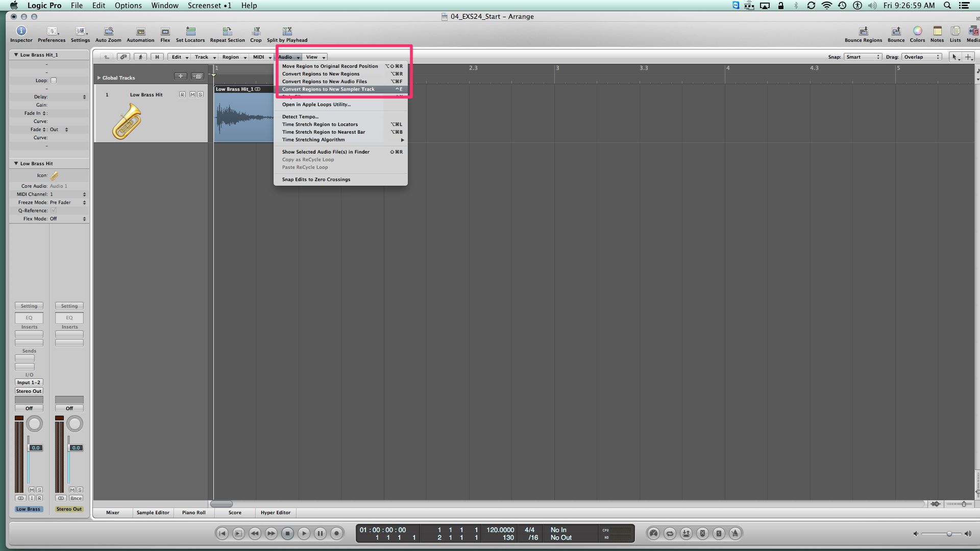Image resolution: width=980 pixels, height=551 pixels.
Task: Click the Input 1-2 slot
Action: (x=29, y=383)
